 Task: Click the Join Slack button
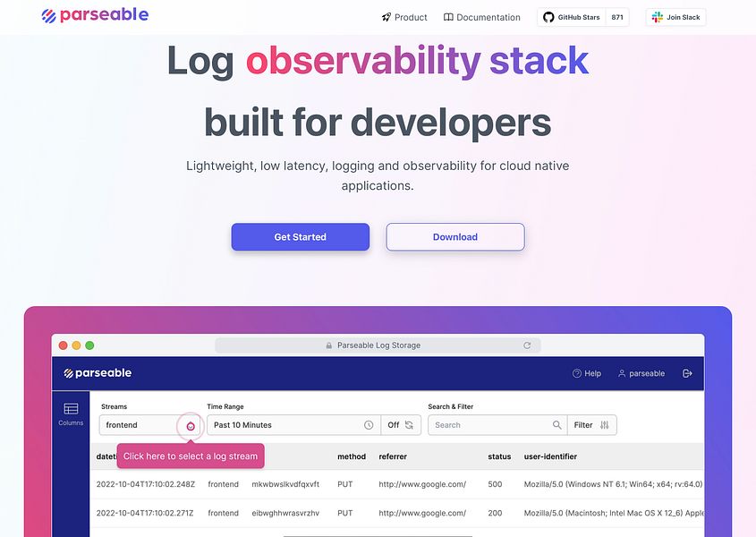[x=675, y=17]
